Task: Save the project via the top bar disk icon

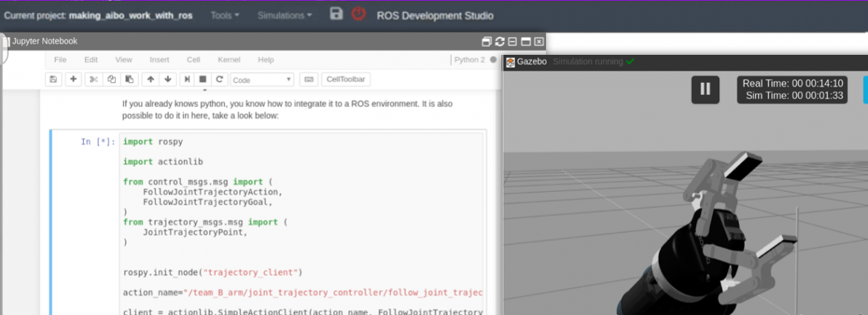Action: [336, 14]
